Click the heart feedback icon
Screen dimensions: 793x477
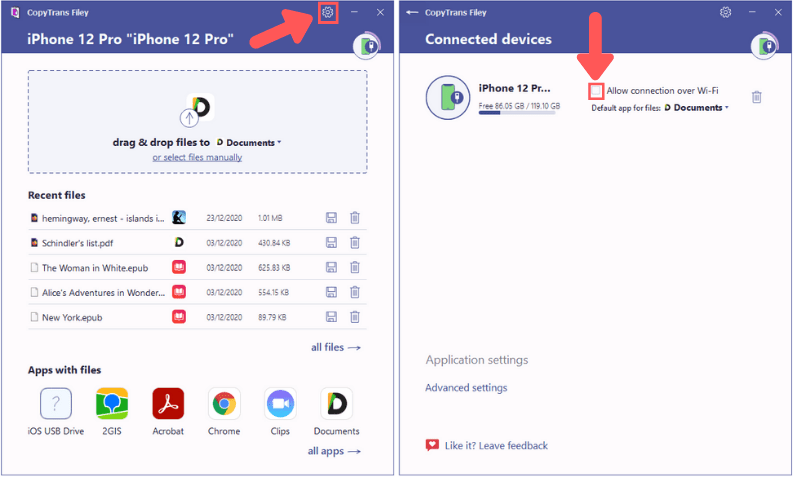click(x=432, y=445)
